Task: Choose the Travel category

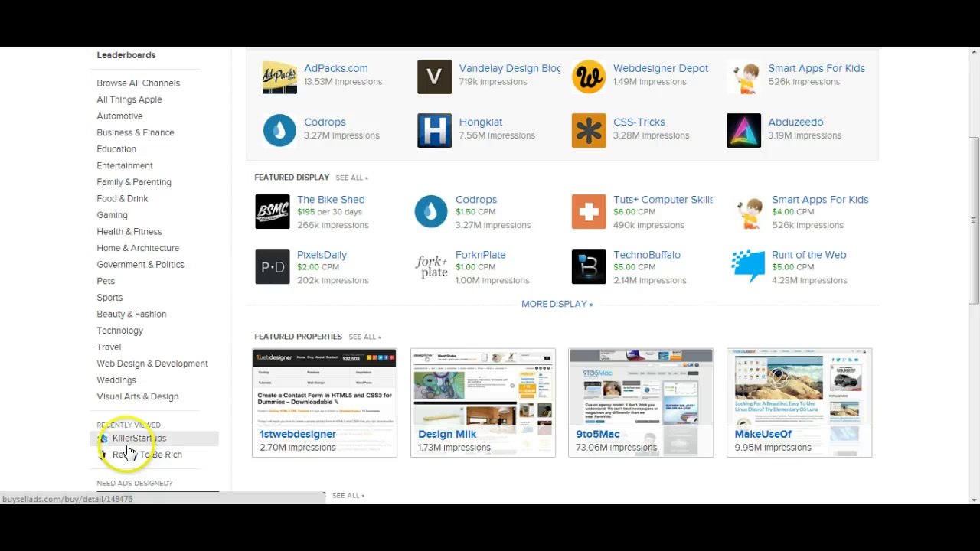Action: coord(109,347)
